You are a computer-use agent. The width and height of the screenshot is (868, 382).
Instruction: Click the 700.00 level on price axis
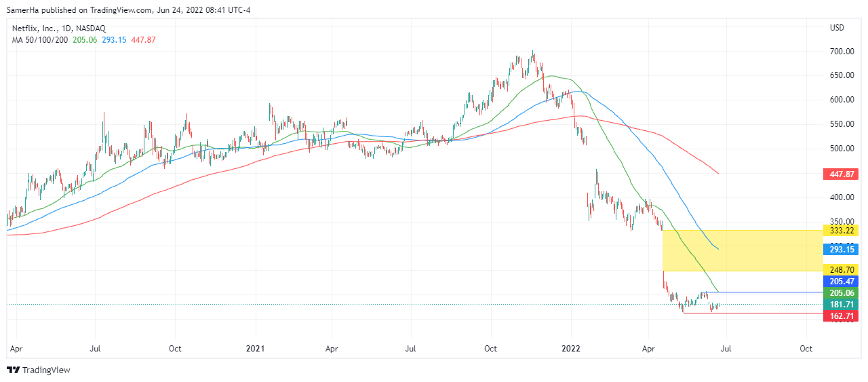point(841,52)
